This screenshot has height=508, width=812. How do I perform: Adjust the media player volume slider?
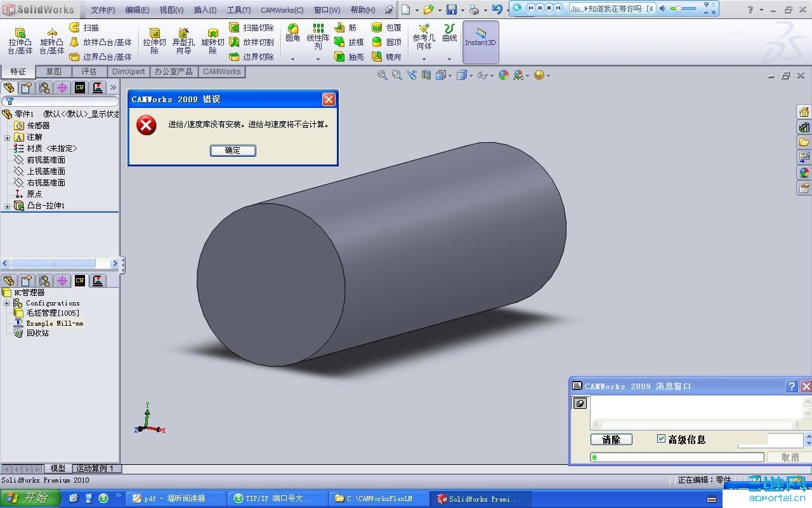683,9
